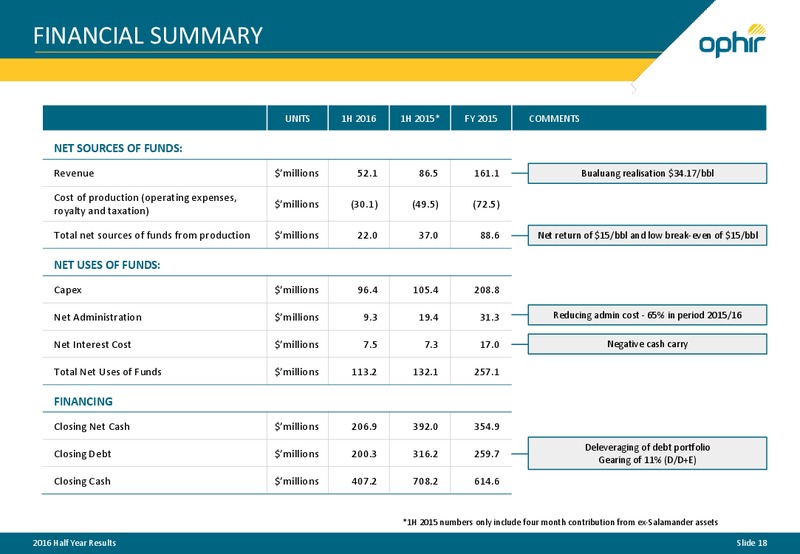Click Closing Cash value 708.2
Viewport: 800px width, 554px height.
426,481
